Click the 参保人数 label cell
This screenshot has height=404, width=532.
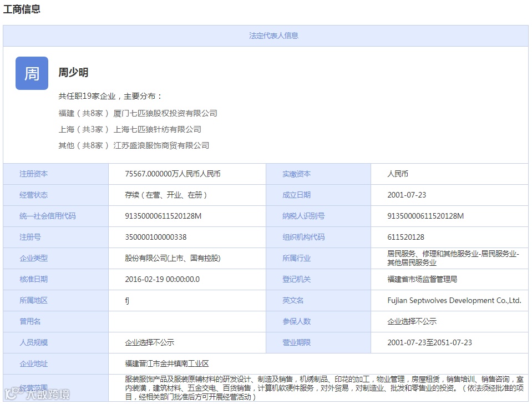318,321
